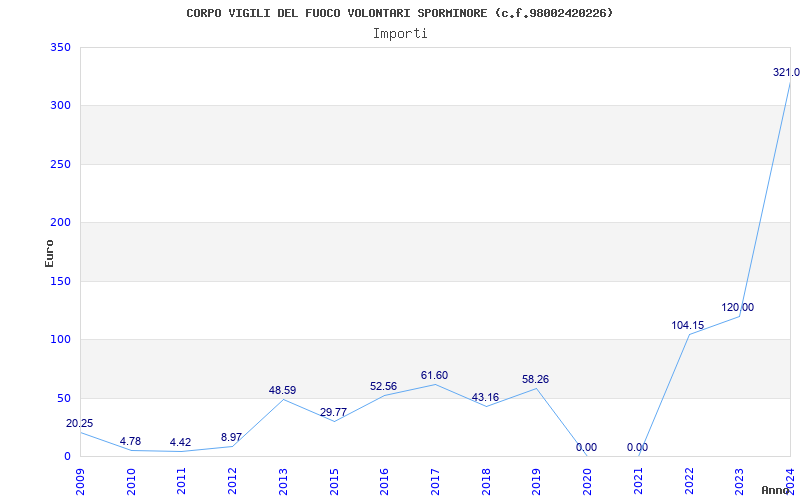Select the 0.00 label above year 2021
The image size is (800, 500).
coord(637,447)
